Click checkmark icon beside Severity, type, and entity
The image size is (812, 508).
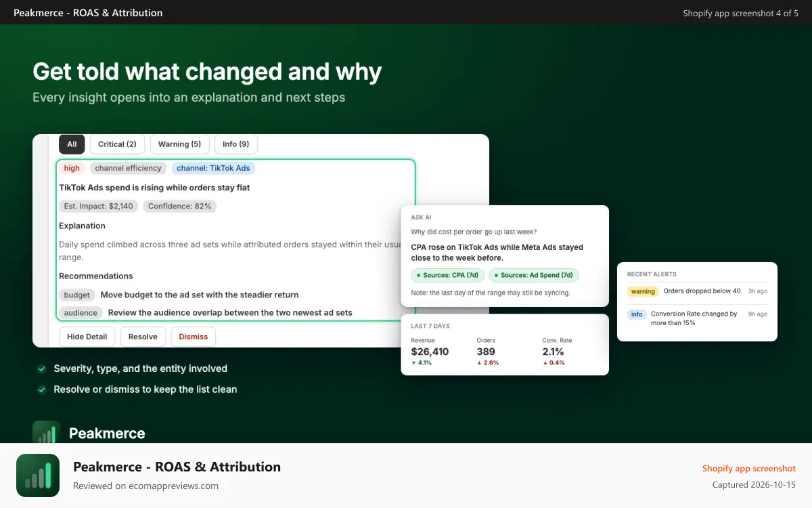(x=41, y=369)
